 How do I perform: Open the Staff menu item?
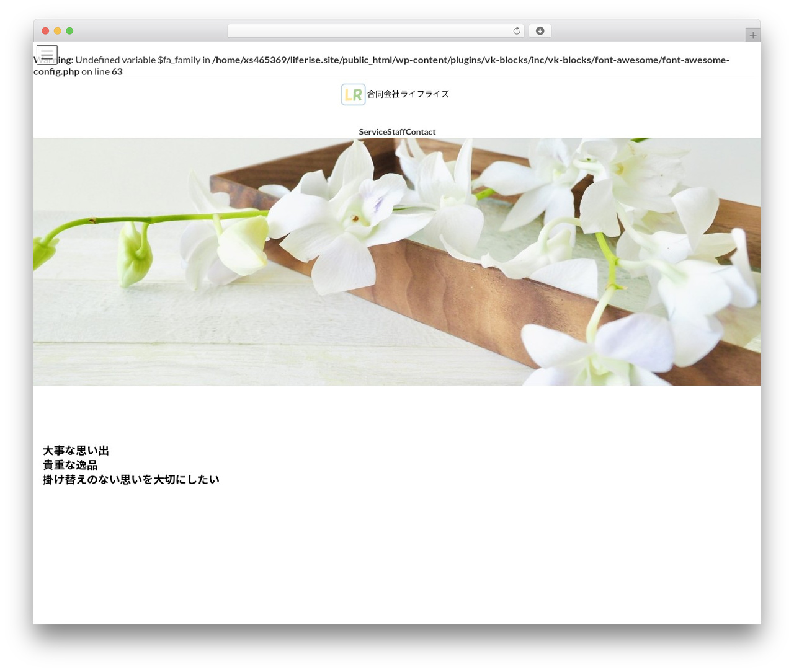pos(396,132)
